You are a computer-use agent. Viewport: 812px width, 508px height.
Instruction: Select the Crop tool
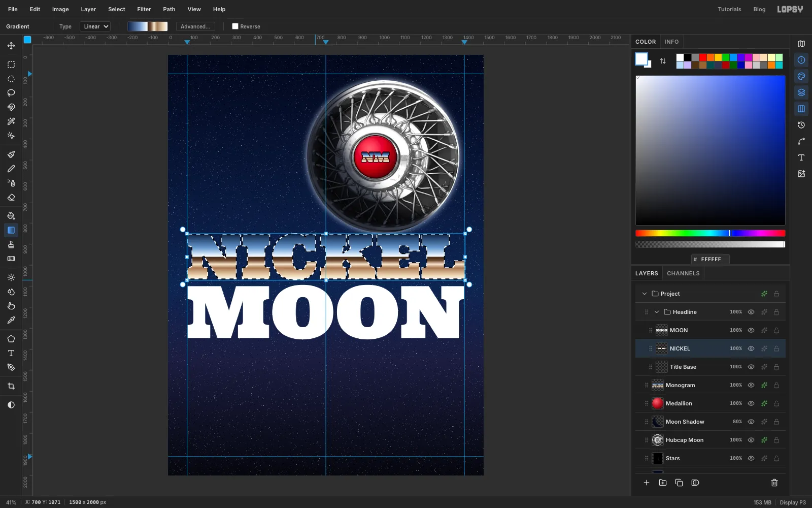tap(11, 386)
